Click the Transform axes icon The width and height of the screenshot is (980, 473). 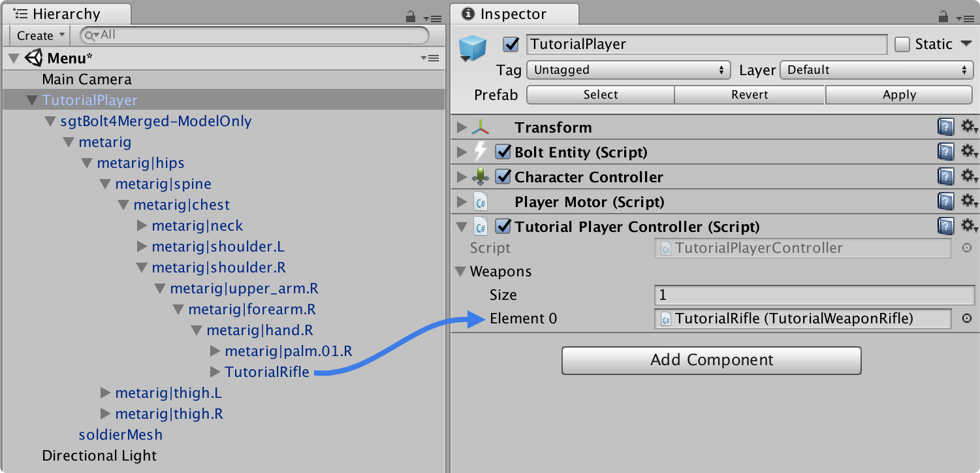point(481,127)
